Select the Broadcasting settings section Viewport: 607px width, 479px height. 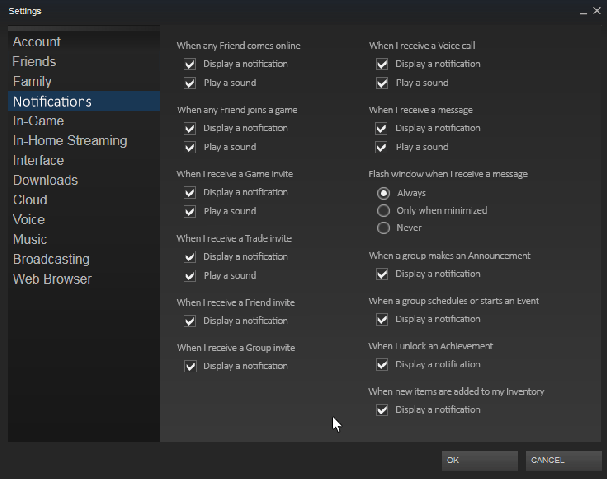click(x=51, y=259)
